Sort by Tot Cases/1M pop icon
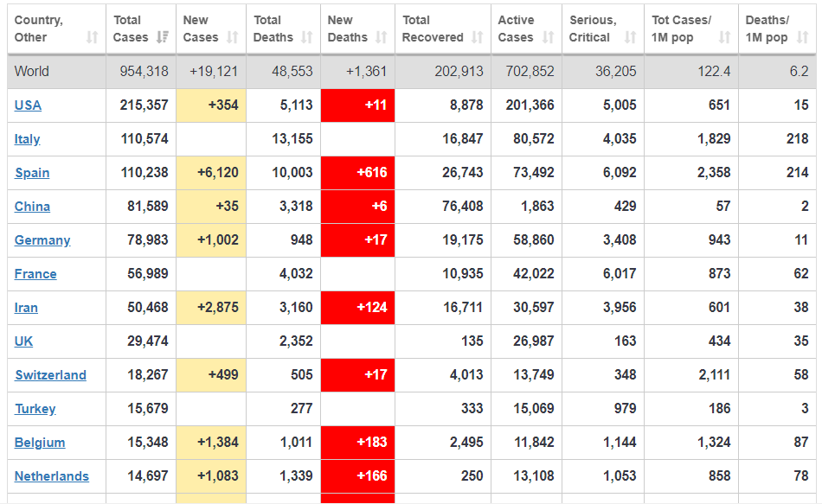The image size is (822, 504). tap(724, 37)
